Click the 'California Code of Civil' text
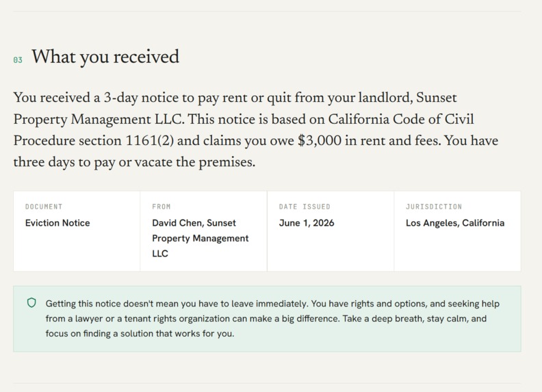 click(x=400, y=119)
